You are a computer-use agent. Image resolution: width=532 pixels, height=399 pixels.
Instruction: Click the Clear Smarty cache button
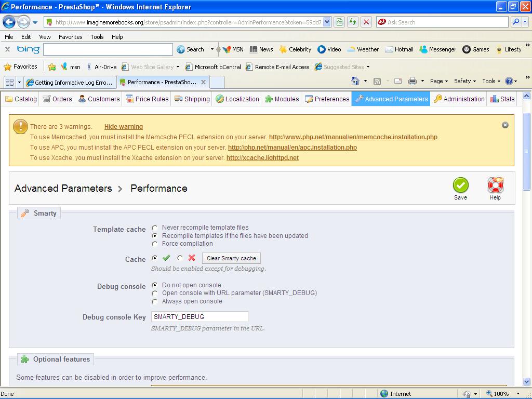coord(231,258)
